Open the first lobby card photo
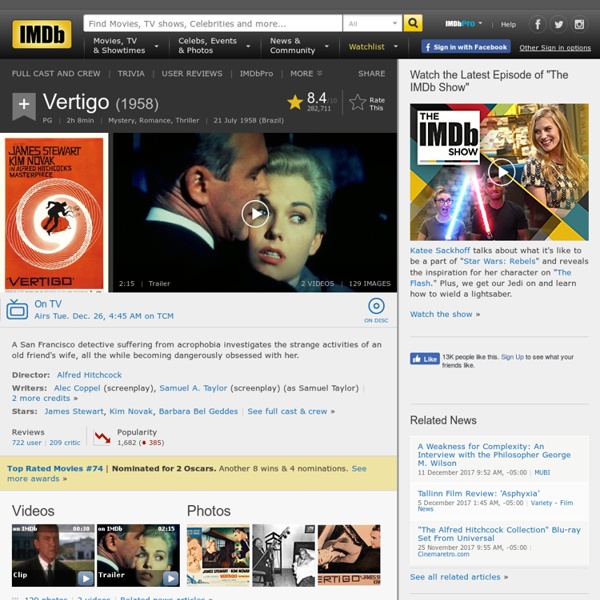The height and width of the screenshot is (600, 600). pyautogui.click(x=218, y=556)
